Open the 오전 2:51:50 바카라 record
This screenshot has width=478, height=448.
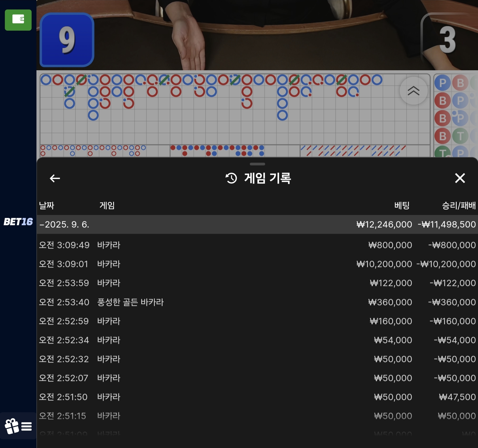(257, 397)
